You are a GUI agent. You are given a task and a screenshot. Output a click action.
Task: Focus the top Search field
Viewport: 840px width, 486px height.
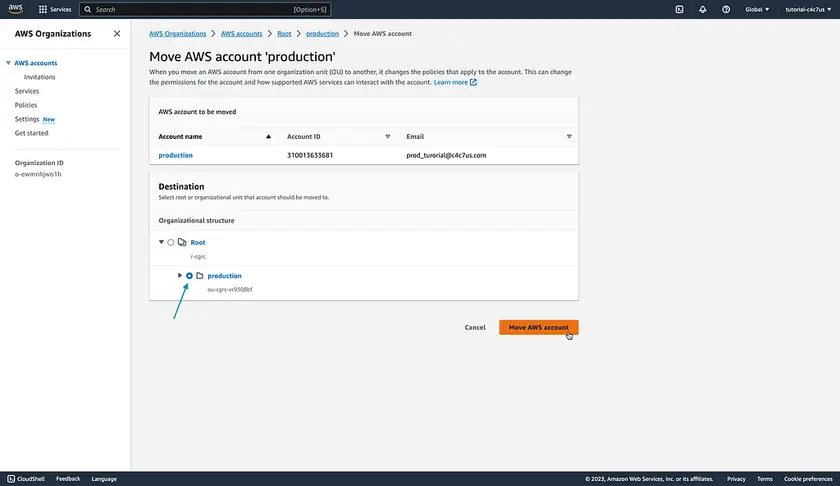(205, 9)
